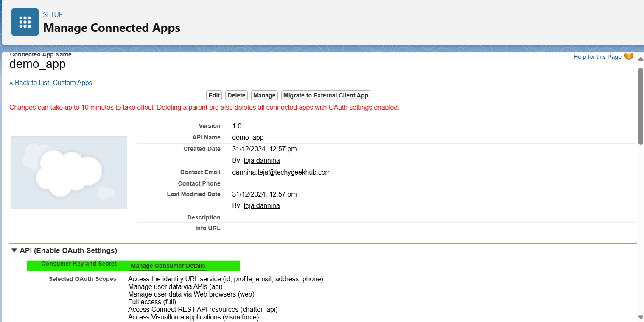Click the Edit button for demo_app

(214, 95)
